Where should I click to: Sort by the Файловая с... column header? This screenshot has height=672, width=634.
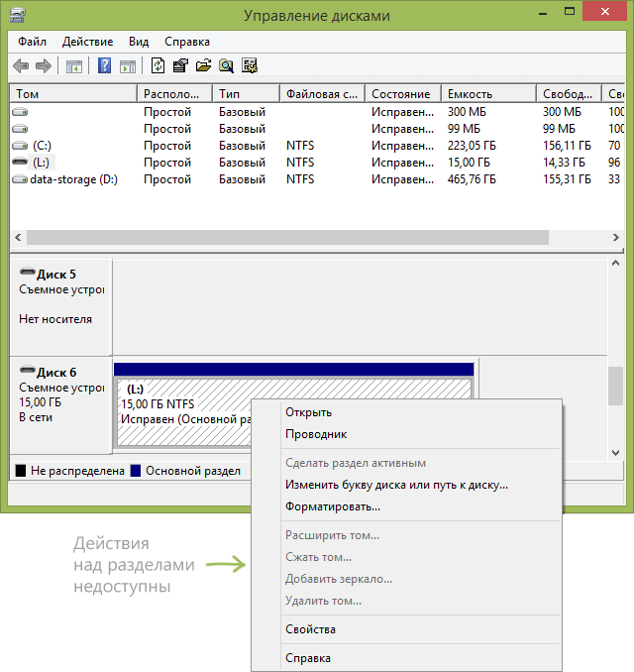[x=323, y=94]
